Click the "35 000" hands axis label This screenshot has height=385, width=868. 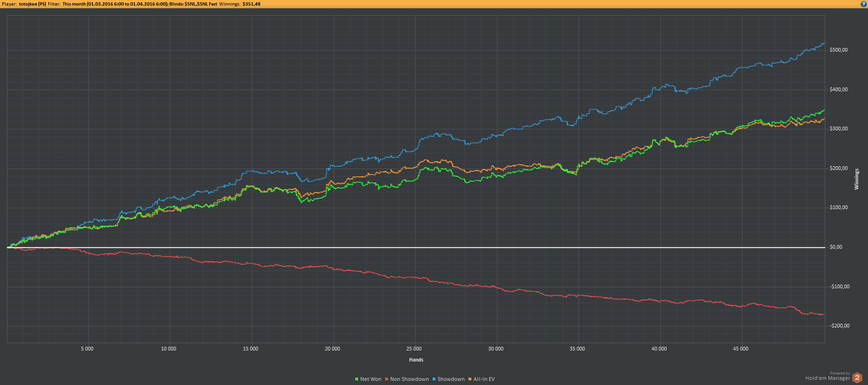577,349
